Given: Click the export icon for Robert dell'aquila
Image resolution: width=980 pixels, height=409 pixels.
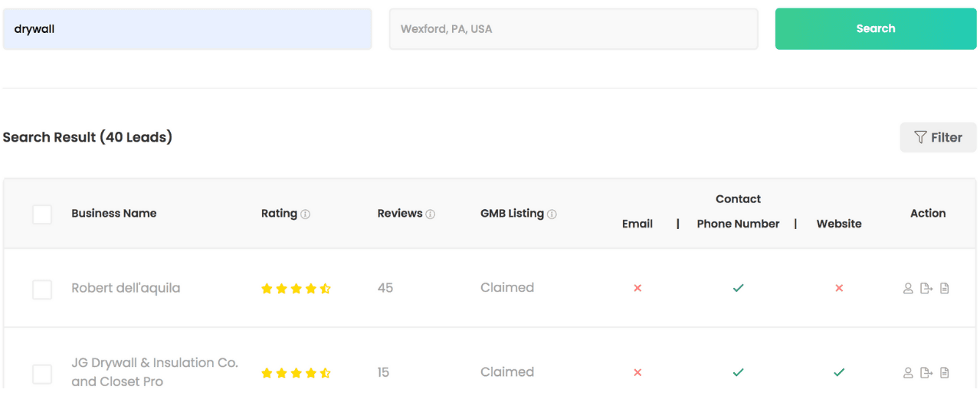Looking at the screenshot, I should pyautogui.click(x=926, y=289).
